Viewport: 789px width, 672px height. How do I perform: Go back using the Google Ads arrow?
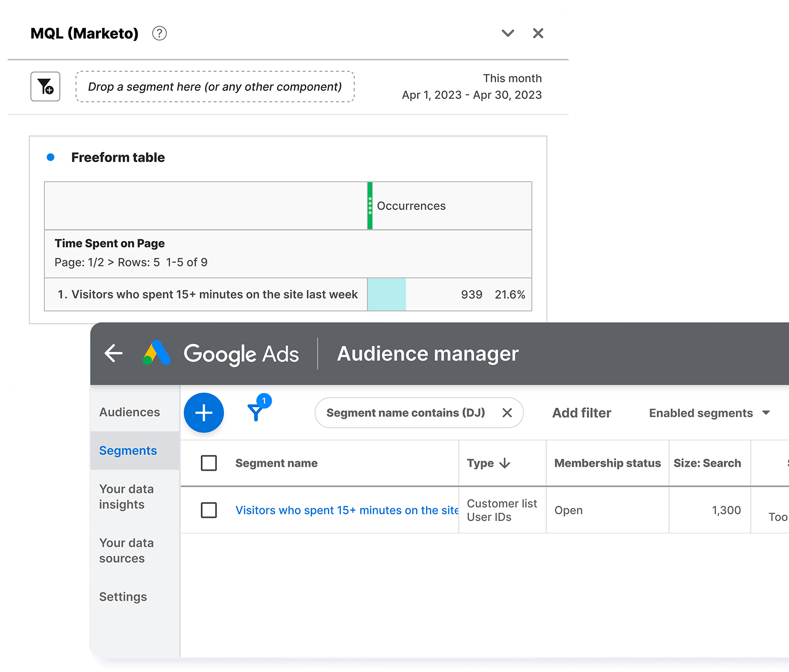pos(114,354)
